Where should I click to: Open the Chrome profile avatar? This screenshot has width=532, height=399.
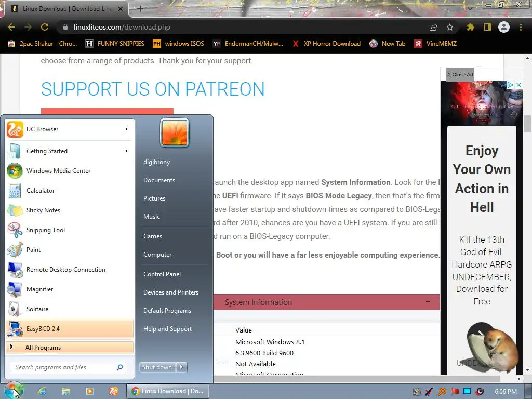click(x=504, y=27)
